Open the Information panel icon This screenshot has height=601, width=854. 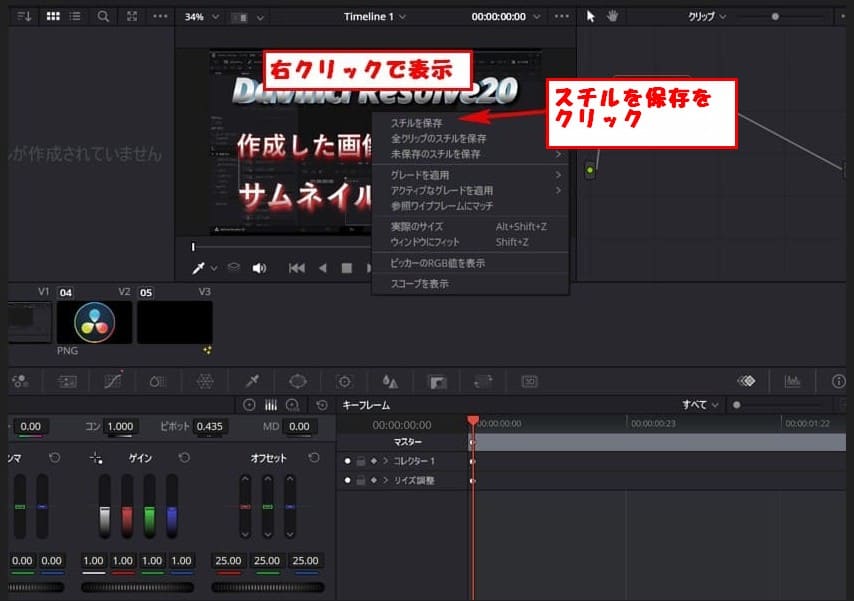coord(839,381)
